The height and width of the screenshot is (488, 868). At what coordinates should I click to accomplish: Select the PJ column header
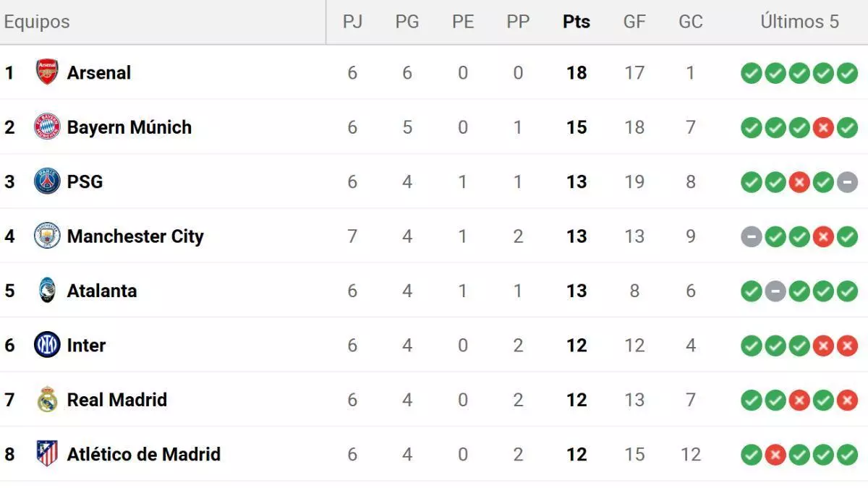352,22
